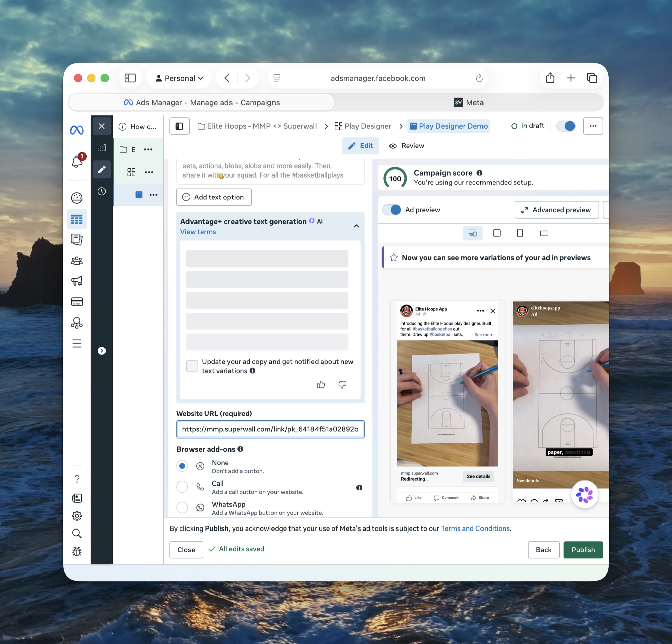Open the Meta logo home icon

pos(77,130)
